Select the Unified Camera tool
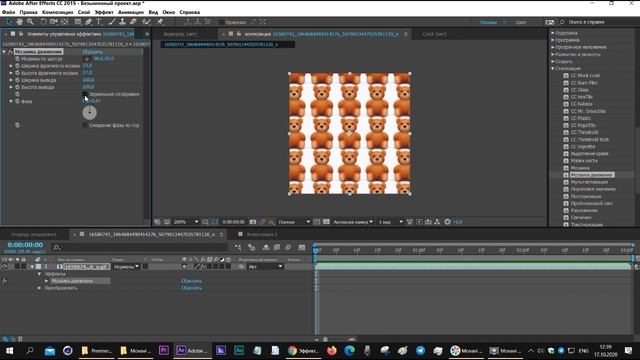 53,22
